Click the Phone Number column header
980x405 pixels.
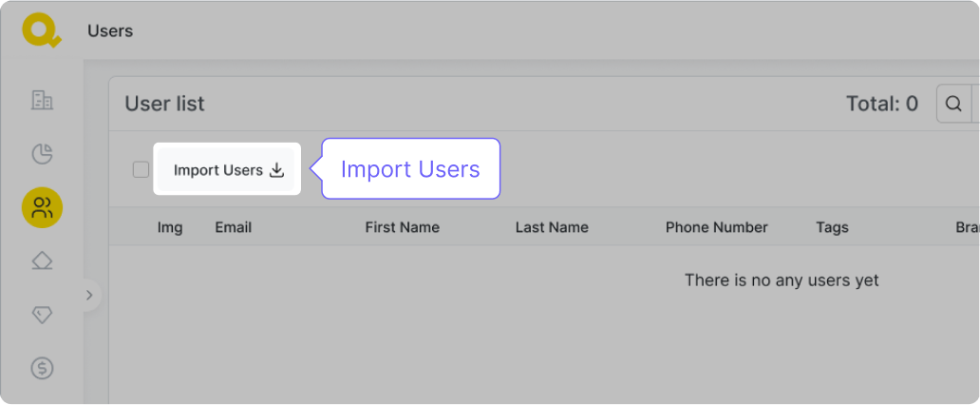coord(716,227)
